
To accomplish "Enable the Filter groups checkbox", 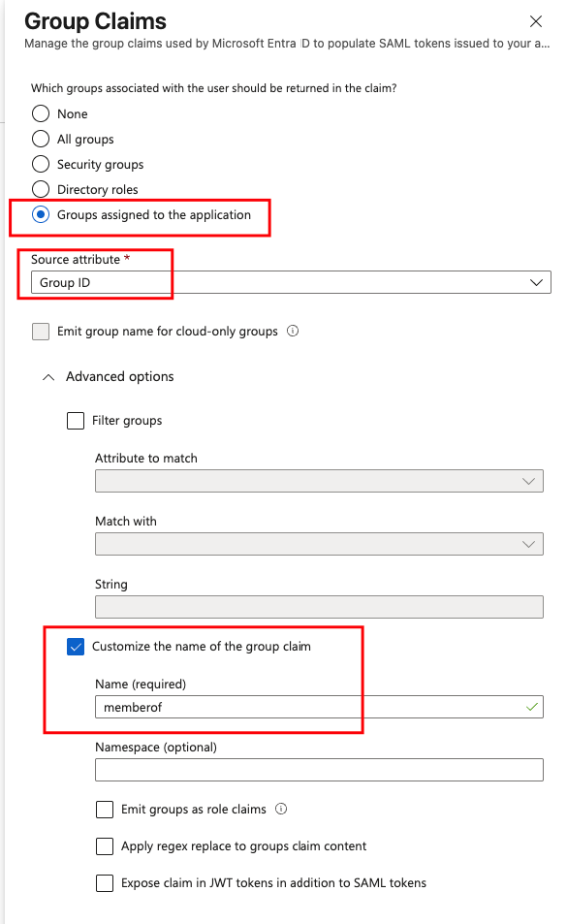I will pyautogui.click(x=76, y=421).
